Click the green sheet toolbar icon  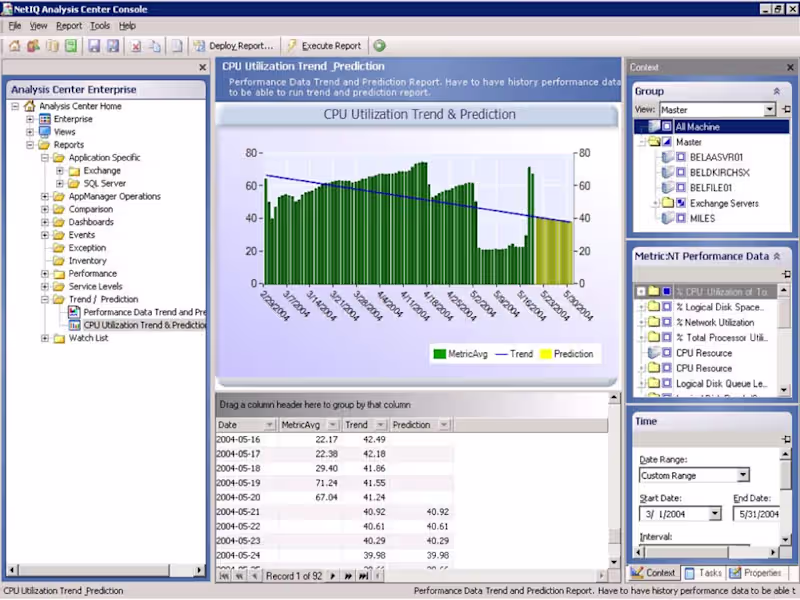[x=71, y=46]
